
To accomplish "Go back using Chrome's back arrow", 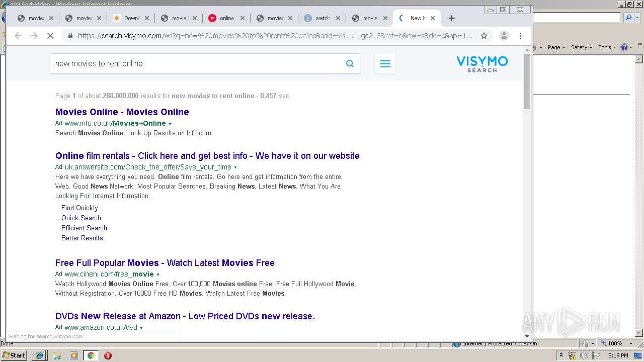I will (18, 36).
